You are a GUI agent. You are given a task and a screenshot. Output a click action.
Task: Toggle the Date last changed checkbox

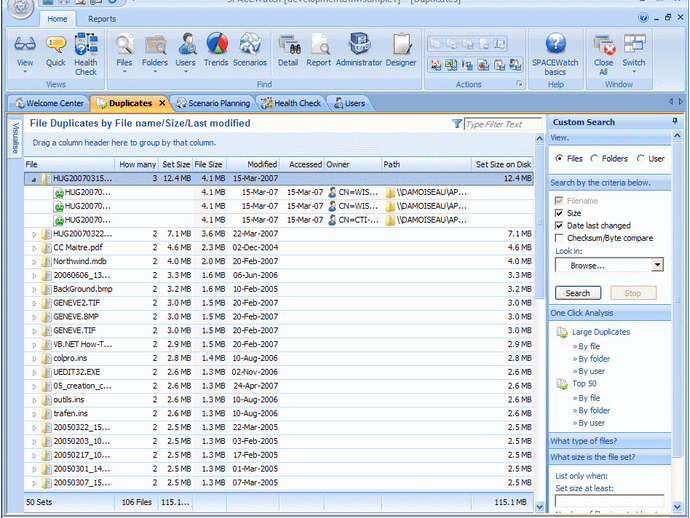(x=559, y=226)
